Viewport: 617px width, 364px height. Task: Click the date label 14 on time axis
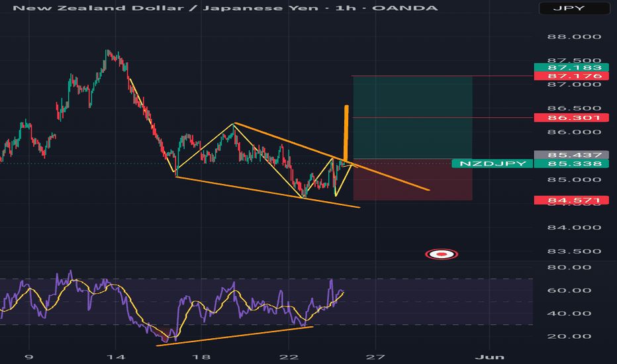pos(116,357)
